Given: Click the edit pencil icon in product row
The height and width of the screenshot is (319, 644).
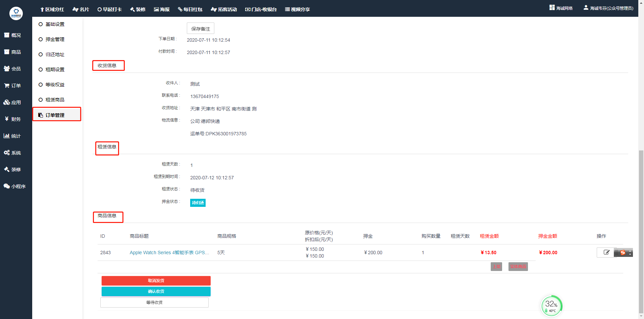Looking at the screenshot, I should pos(606,252).
